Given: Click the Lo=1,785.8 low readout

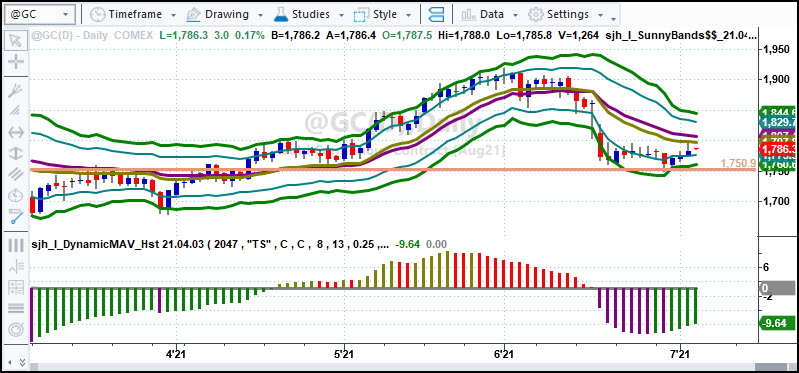Looking at the screenshot, I should (523, 36).
